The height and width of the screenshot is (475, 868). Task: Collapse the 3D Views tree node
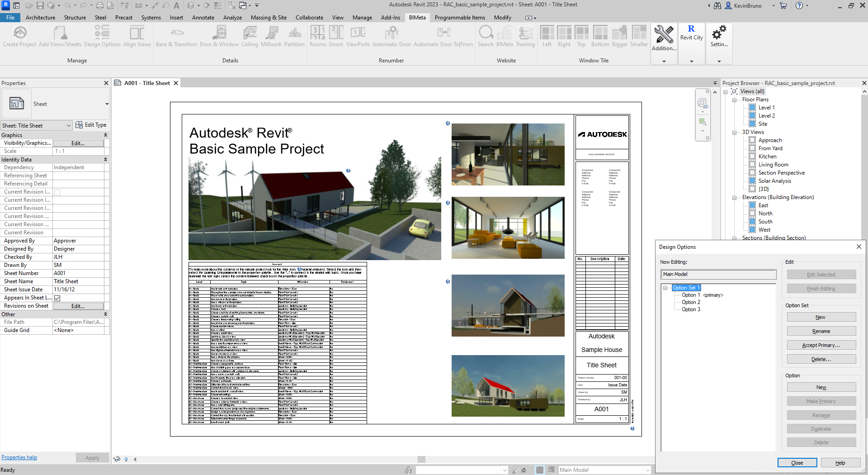pos(734,133)
